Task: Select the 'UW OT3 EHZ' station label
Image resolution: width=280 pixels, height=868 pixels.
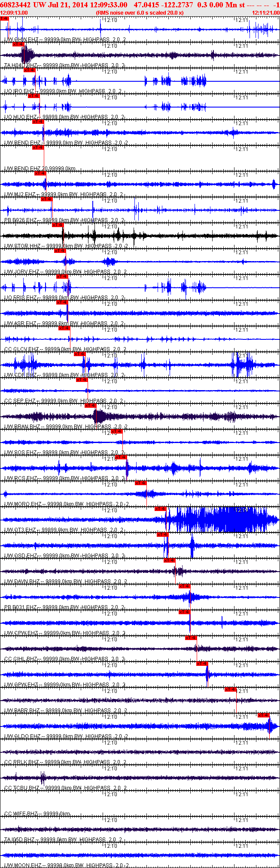Action: click(x=64, y=530)
